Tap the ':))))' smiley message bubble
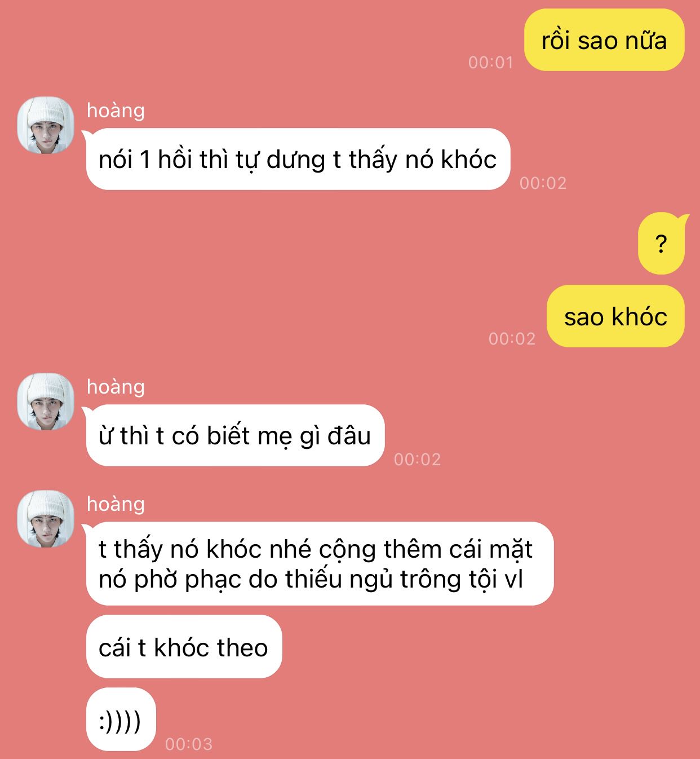 [x=121, y=720]
